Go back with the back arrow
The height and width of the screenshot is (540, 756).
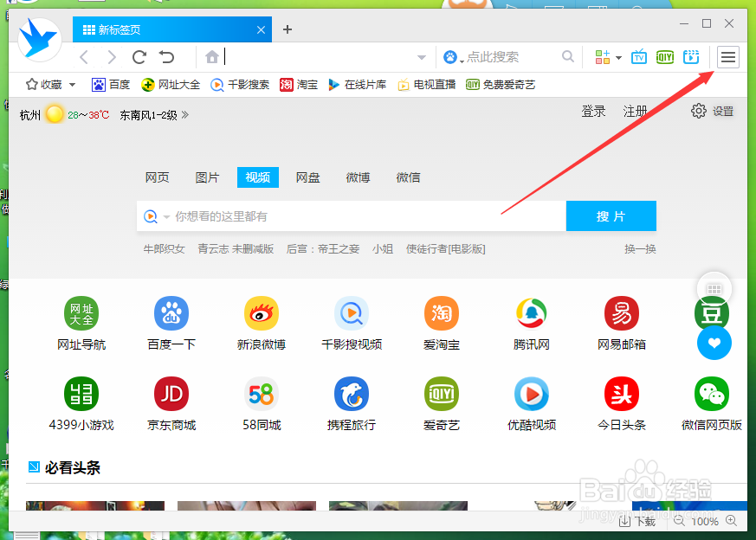(84, 57)
